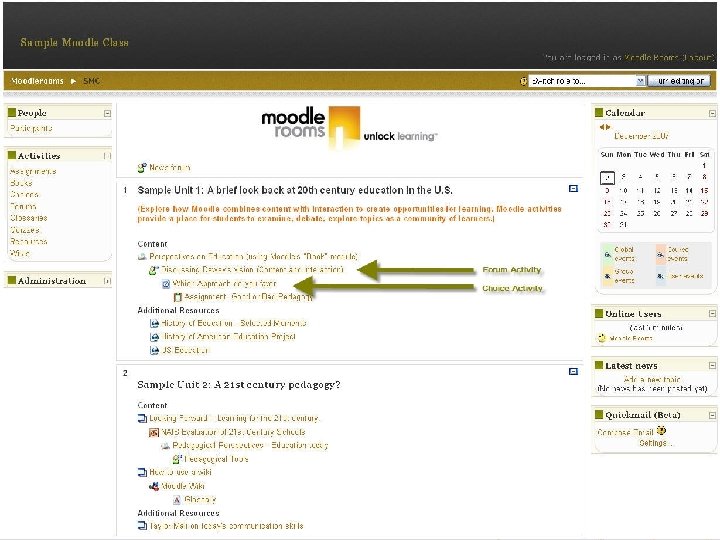The image size is (720, 540).
Task: Click the page icon beside How to use a wiki
Action: click(x=142, y=472)
